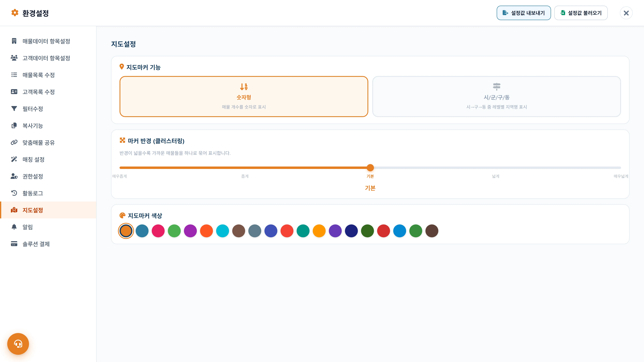Click the 설정값 내보내기 button

pos(524,13)
